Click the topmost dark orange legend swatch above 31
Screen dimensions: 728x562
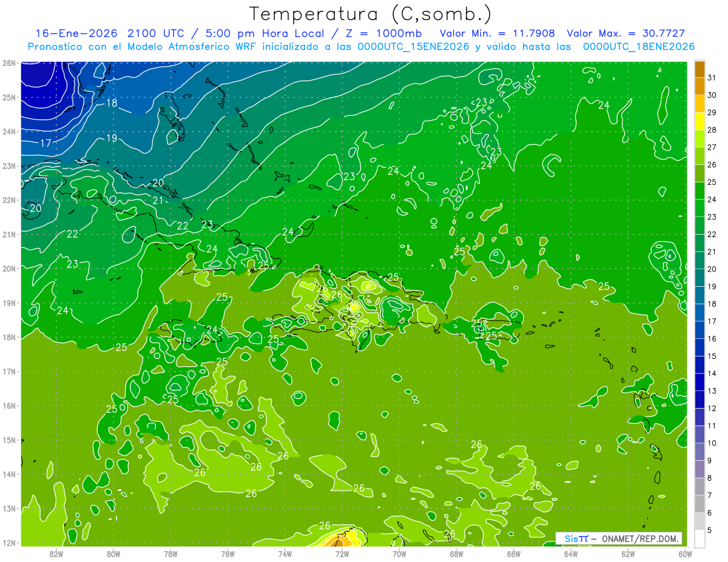(x=699, y=70)
